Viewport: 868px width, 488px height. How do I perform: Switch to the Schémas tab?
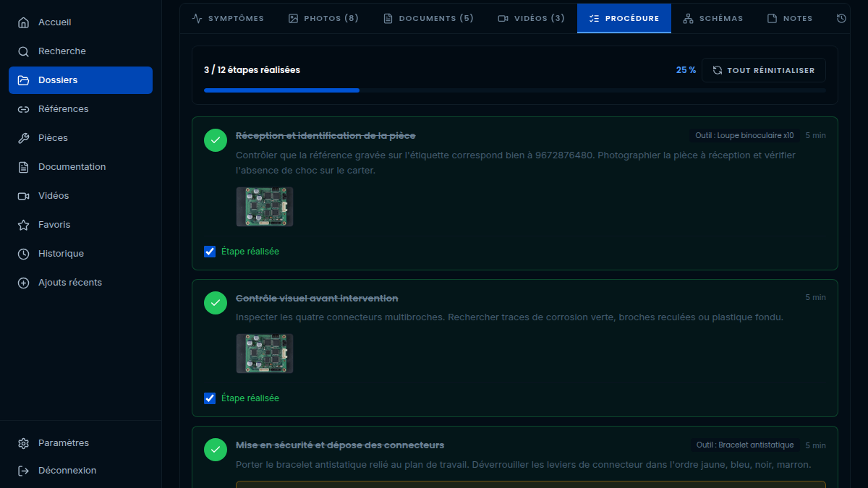pyautogui.click(x=713, y=18)
